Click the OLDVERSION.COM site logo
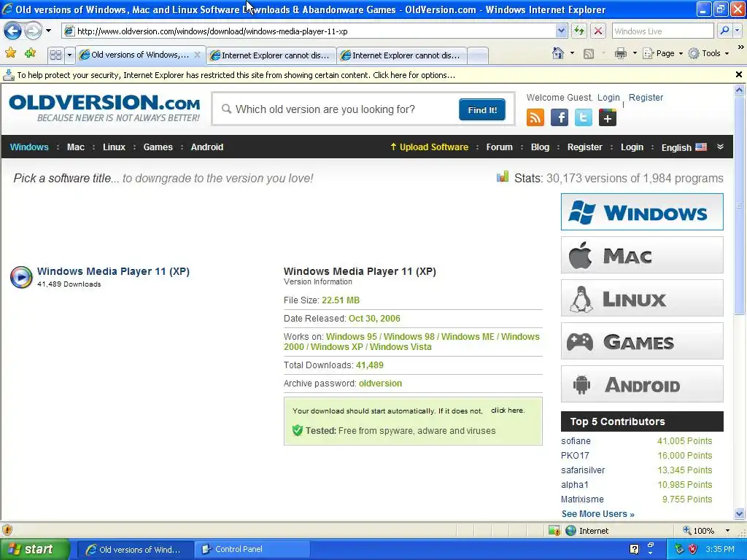 coord(104,108)
